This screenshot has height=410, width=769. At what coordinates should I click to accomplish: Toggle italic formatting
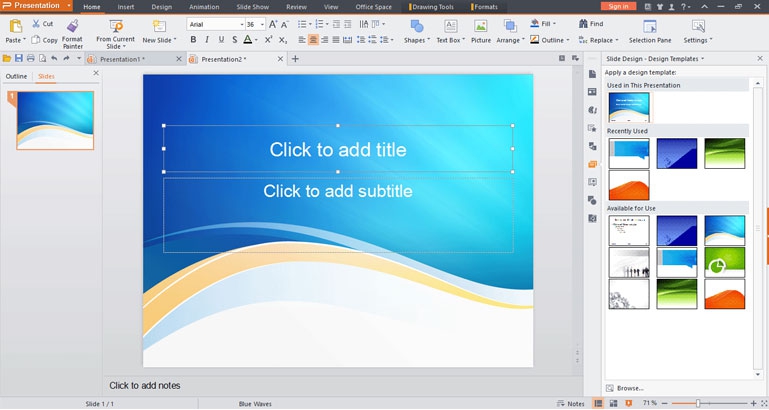207,40
